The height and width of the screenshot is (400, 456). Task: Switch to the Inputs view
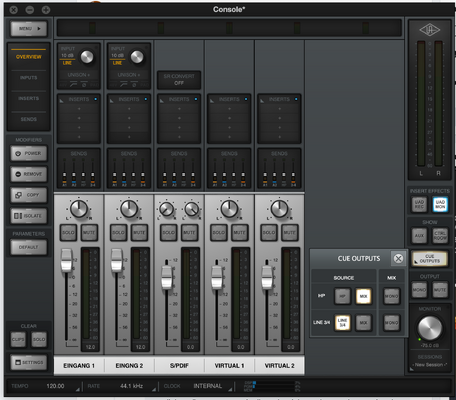tap(29, 78)
